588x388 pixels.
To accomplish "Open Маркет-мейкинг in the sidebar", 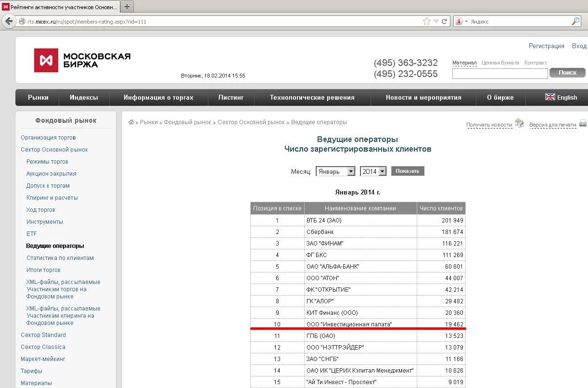I will pos(43,359).
